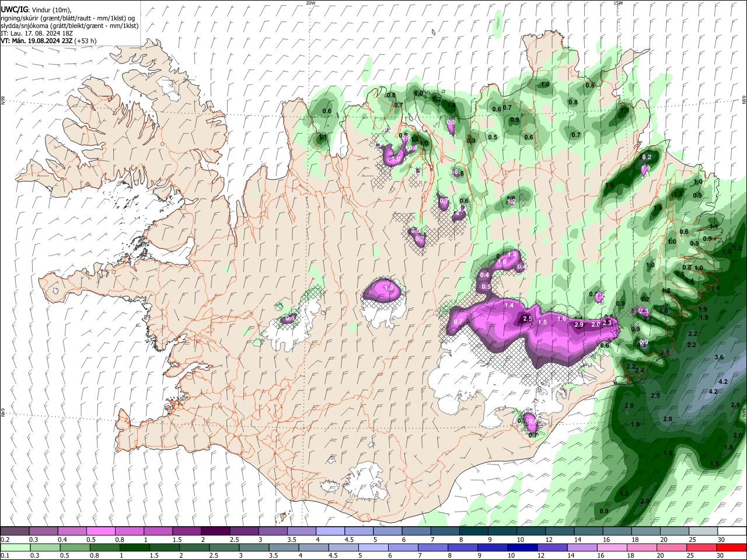Select the darkest green rain swatch between 1 and 1.5

coord(135,547)
